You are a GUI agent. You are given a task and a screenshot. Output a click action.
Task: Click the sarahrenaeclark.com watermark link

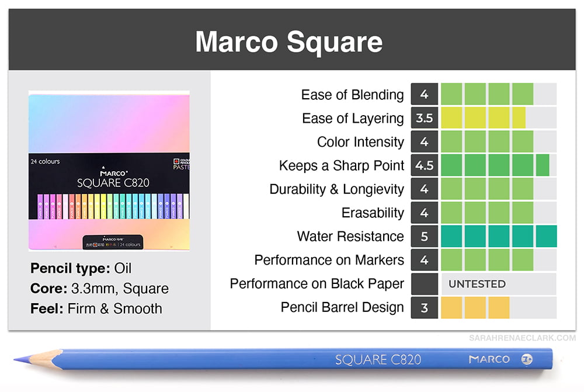pos(522,338)
